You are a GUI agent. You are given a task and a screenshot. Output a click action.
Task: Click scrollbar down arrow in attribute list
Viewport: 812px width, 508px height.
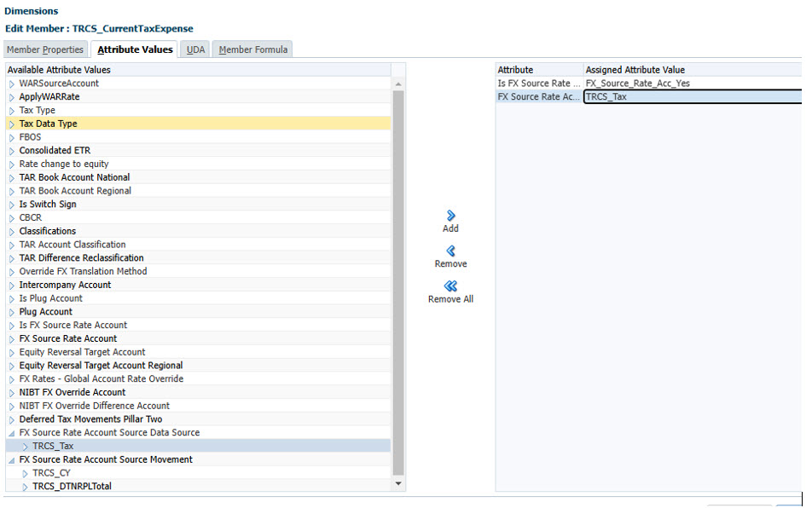pyautogui.click(x=398, y=483)
